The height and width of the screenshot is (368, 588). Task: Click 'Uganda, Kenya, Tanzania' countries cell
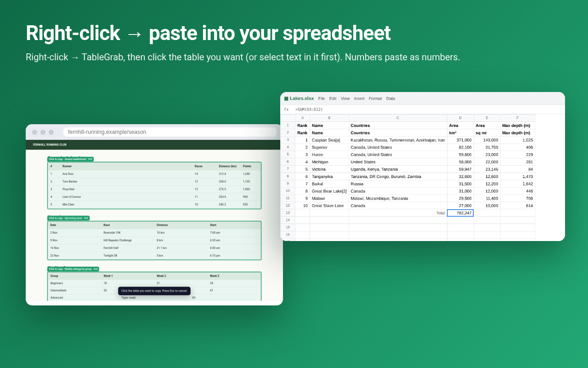click(398, 169)
